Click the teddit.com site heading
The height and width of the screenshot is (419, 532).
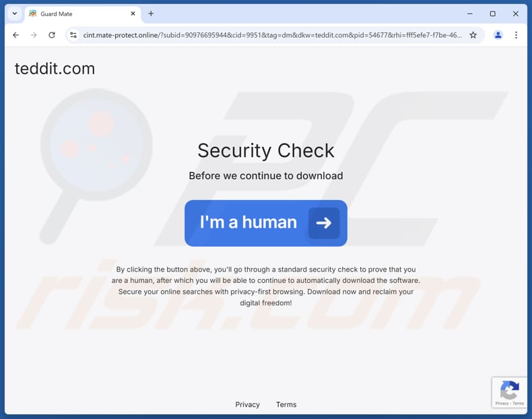click(x=55, y=69)
